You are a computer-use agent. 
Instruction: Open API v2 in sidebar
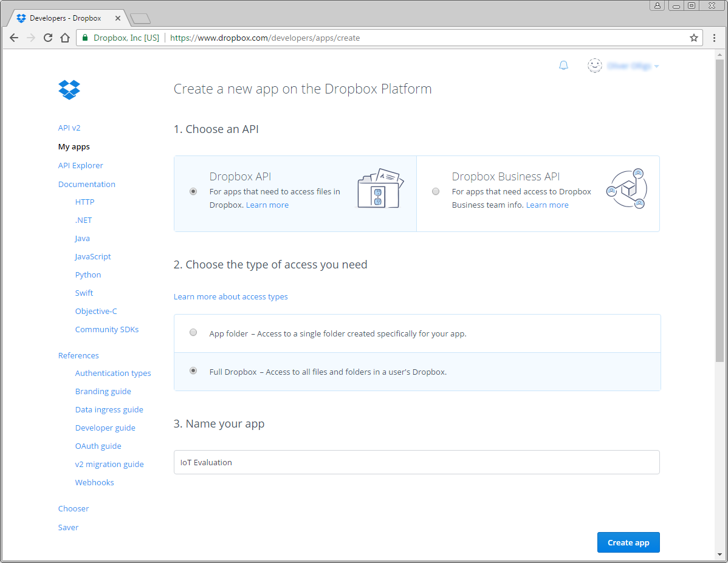(x=69, y=128)
